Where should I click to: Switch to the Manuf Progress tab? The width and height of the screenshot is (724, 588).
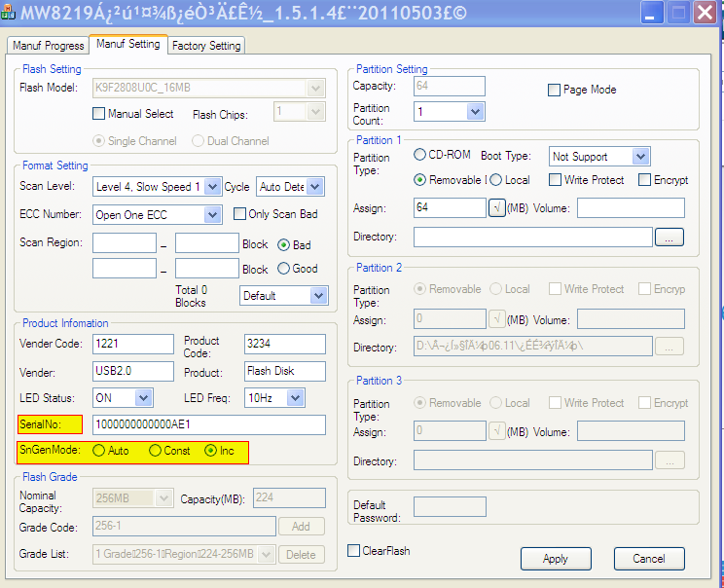(48, 46)
